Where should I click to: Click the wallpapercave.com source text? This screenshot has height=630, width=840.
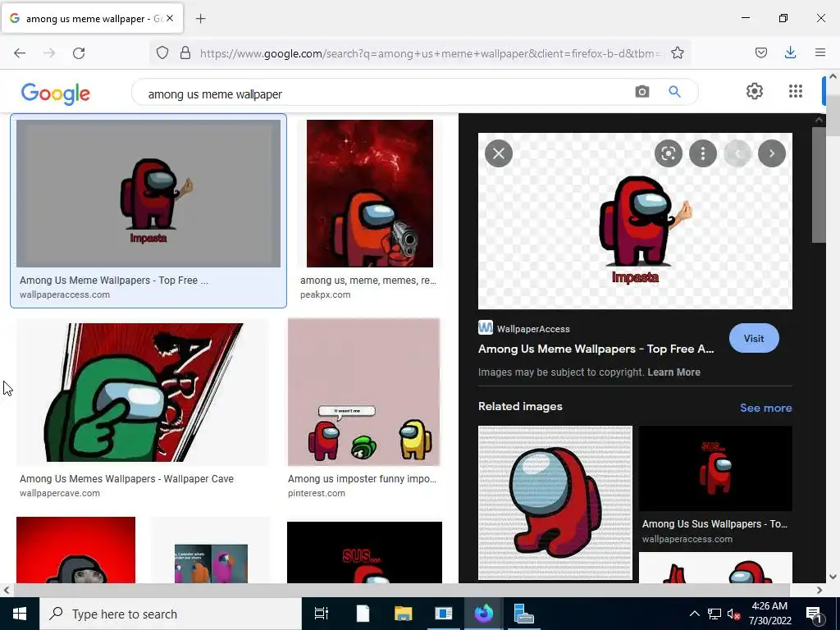click(59, 493)
